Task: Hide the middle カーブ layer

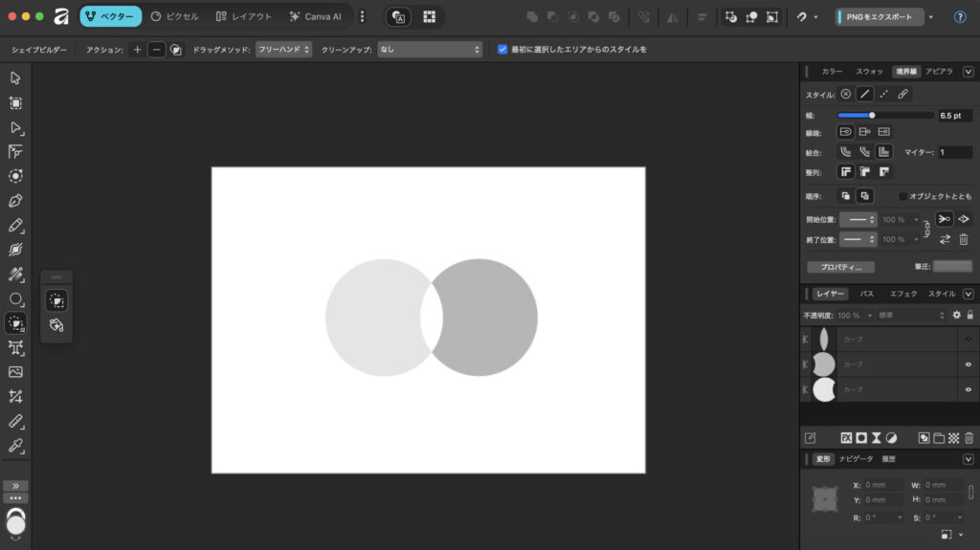Action: pyautogui.click(x=968, y=364)
